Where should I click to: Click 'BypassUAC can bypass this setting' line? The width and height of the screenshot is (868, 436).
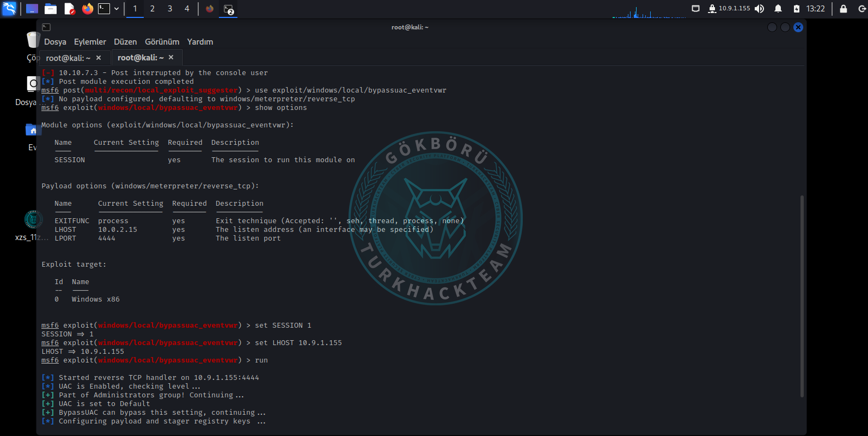(x=162, y=413)
